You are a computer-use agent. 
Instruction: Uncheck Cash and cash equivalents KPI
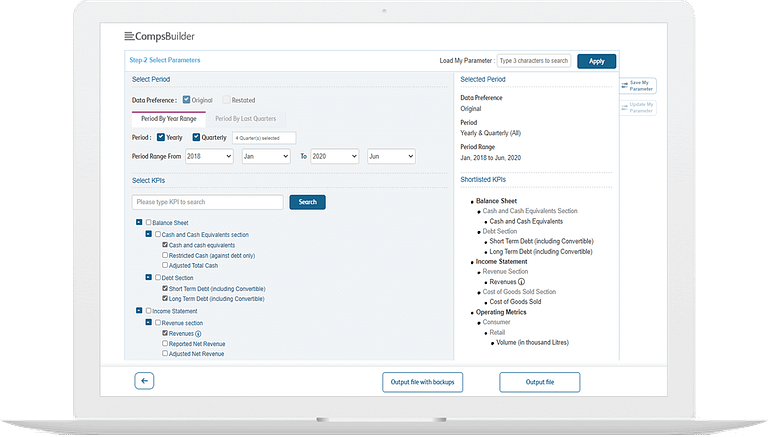pyautogui.click(x=165, y=244)
